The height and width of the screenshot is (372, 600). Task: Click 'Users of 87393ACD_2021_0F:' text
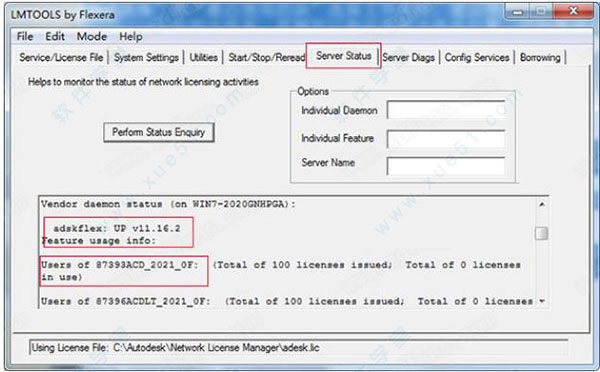coord(120,265)
